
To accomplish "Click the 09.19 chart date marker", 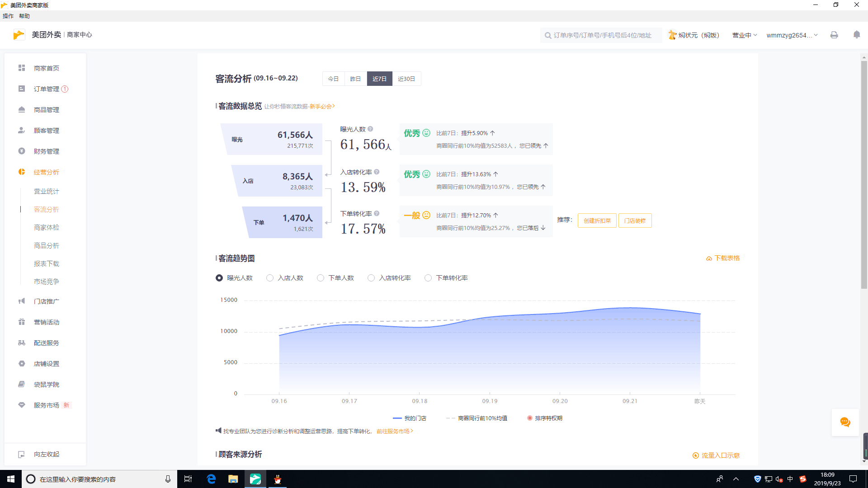I will [x=490, y=401].
